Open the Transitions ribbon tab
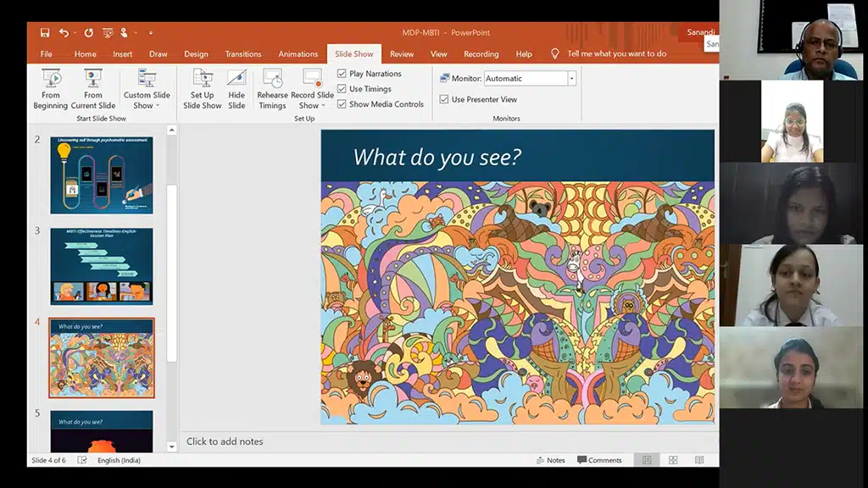The height and width of the screenshot is (488, 868). [x=243, y=54]
